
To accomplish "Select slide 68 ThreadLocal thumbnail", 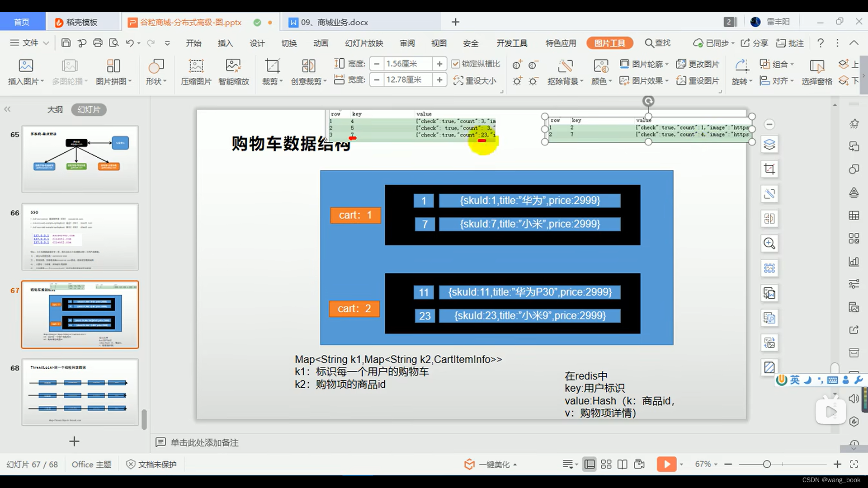I will point(80,392).
